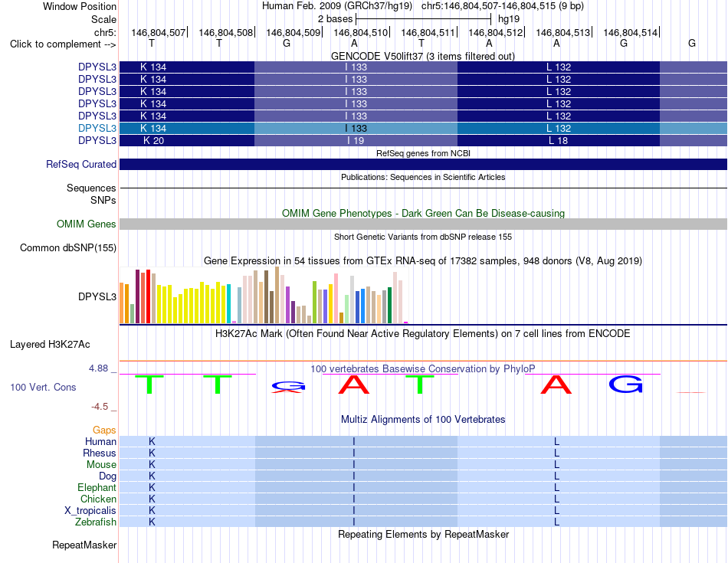Open the GENCODE V50lift37 track title
The image size is (728, 563).
[x=422, y=56]
